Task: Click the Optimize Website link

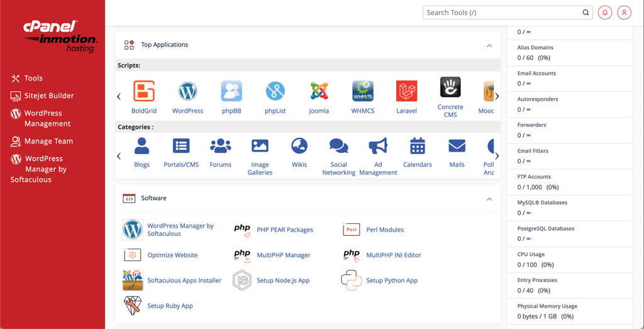Action: coord(172,255)
